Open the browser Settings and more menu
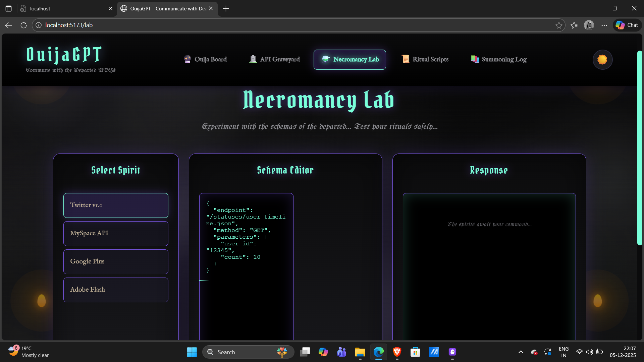 [604, 25]
